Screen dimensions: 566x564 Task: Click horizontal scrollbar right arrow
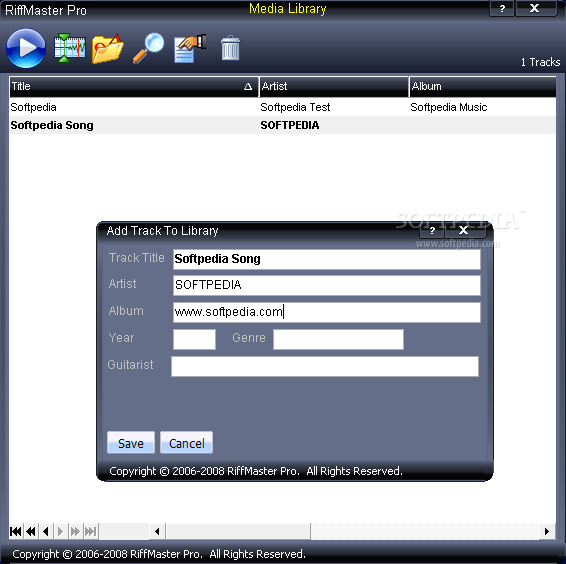pos(547,531)
